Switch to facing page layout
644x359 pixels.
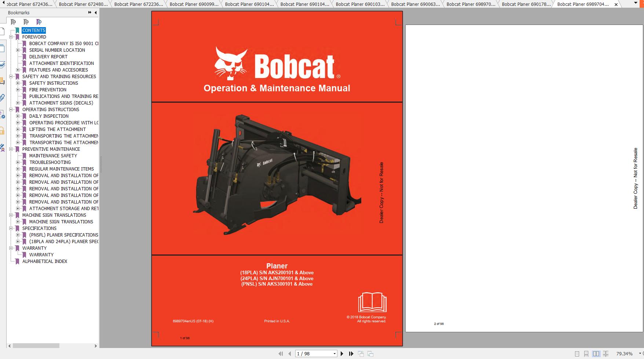coord(596,353)
